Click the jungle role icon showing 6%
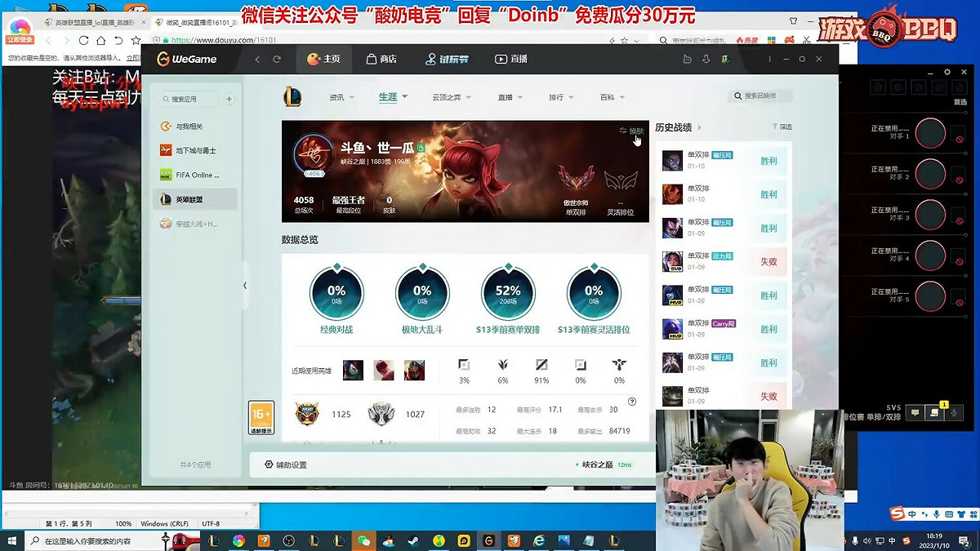 (x=503, y=365)
